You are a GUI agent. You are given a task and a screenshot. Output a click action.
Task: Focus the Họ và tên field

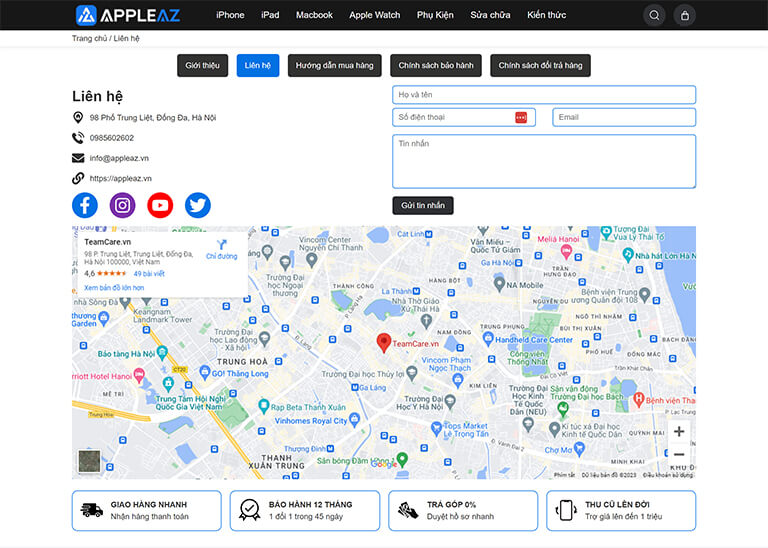[544, 95]
